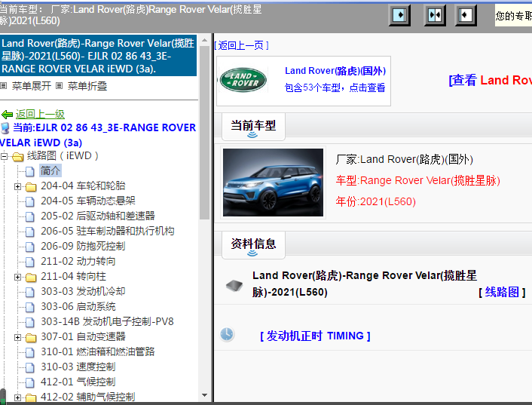Screen dimensions: 532x405
Task: Click the page icon of 412-01 气候控制
Action: pyautogui.click(x=30, y=382)
